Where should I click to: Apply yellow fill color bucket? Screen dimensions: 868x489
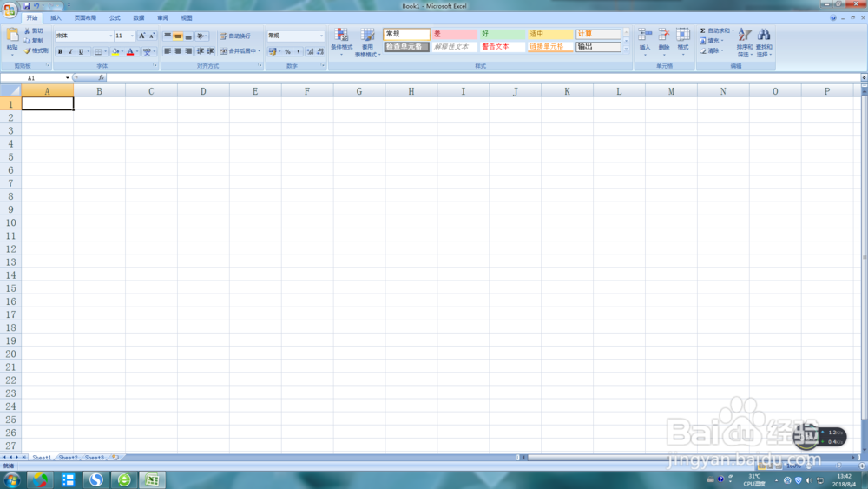(x=115, y=51)
